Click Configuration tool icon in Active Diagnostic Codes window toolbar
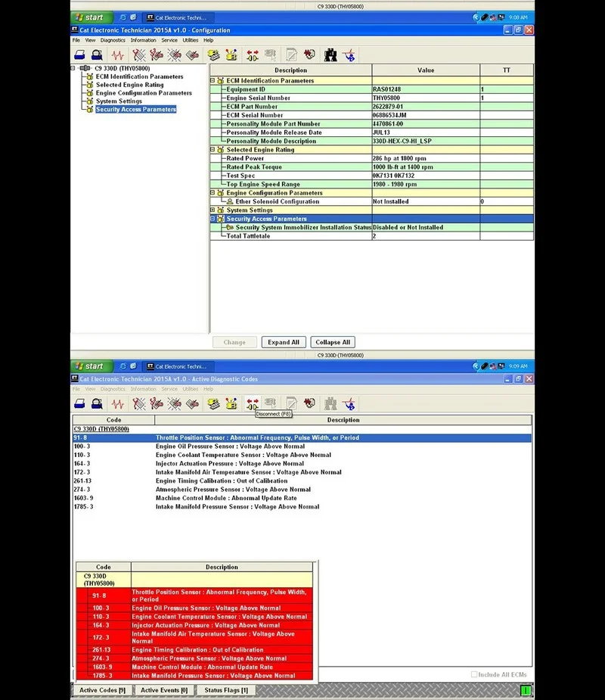The height and width of the screenshot is (700, 605). 231,403
